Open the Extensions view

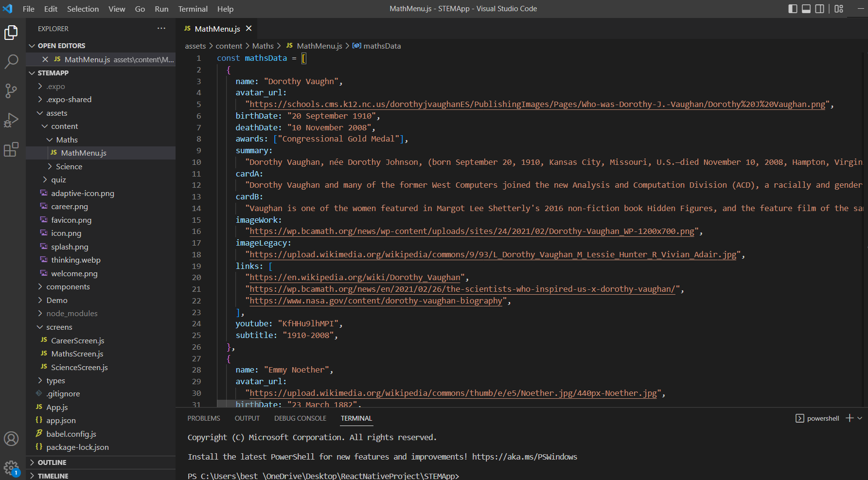[11, 149]
